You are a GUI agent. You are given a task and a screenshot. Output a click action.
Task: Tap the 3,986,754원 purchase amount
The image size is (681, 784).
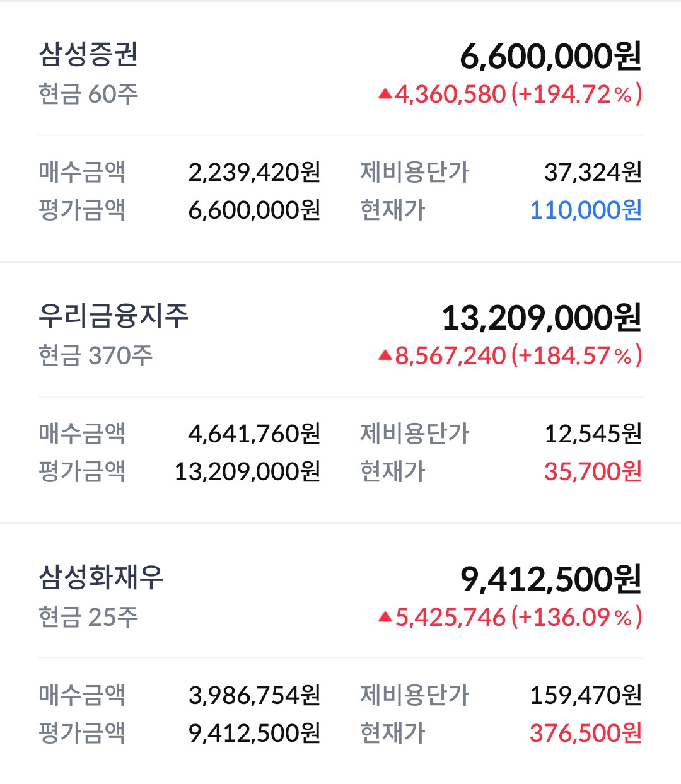click(x=254, y=695)
